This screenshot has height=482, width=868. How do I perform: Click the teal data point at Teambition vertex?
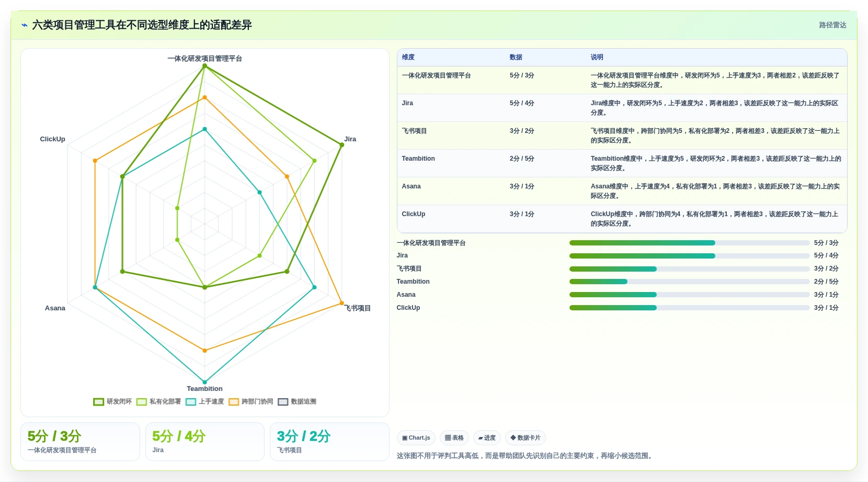204,382
